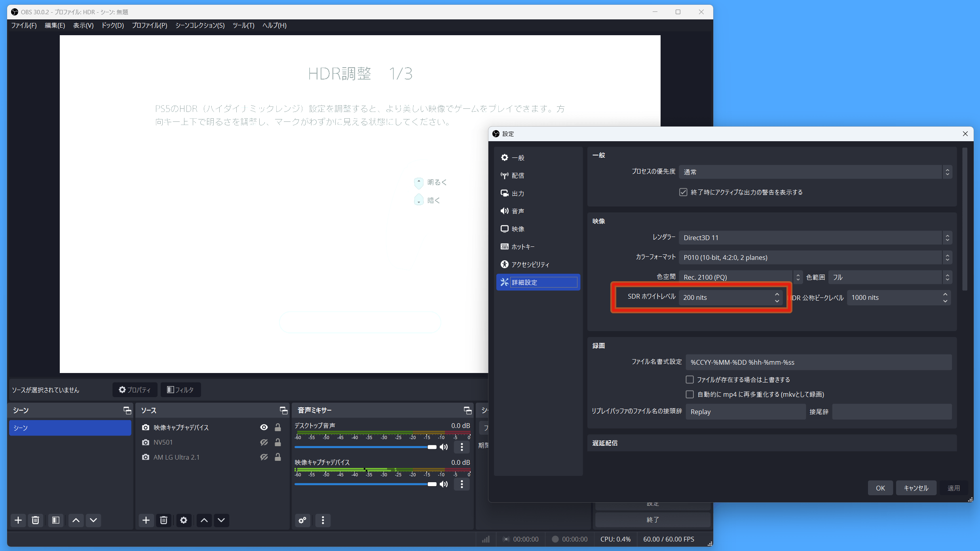This screenshot has width=980, height=551.
Task: Move source down arrow in ソース panel
Action: tap(221, 520)
